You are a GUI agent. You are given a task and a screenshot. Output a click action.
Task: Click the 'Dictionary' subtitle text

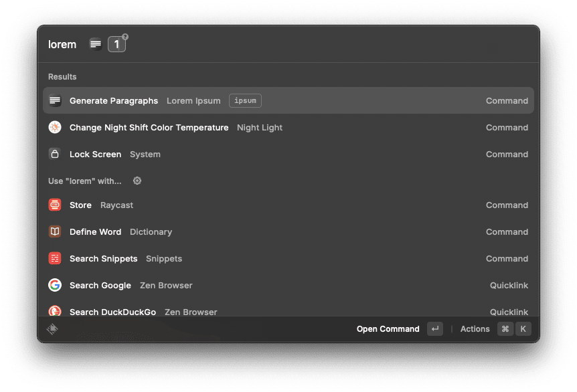151,231
